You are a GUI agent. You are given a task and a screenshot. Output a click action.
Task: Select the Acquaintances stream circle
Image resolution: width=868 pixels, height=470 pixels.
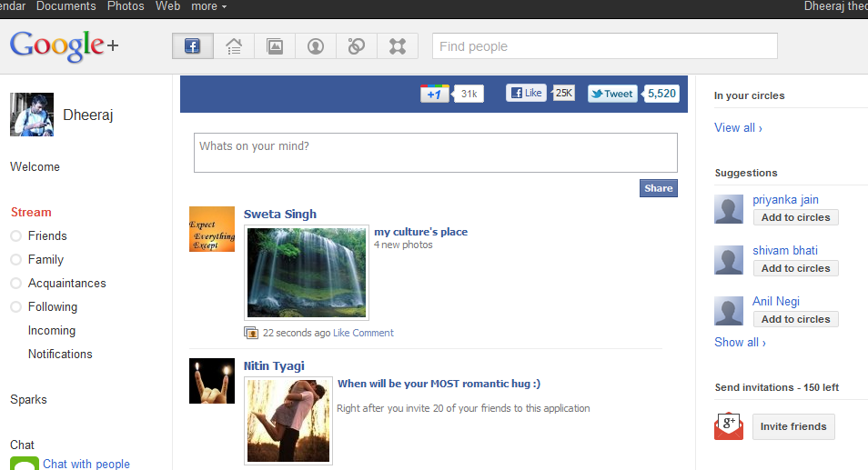(x=16, y=284)
